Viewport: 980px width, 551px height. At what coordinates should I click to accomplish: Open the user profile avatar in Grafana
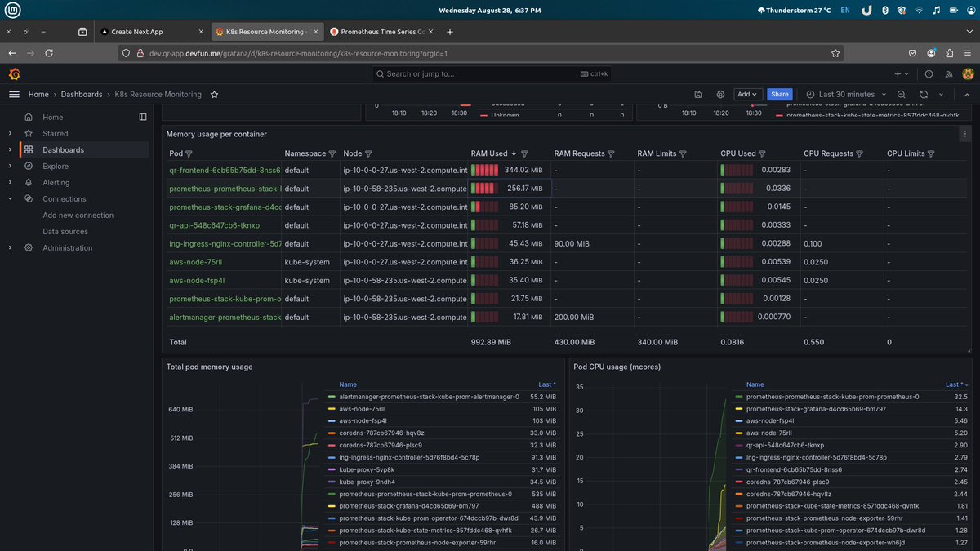[967, 73]
